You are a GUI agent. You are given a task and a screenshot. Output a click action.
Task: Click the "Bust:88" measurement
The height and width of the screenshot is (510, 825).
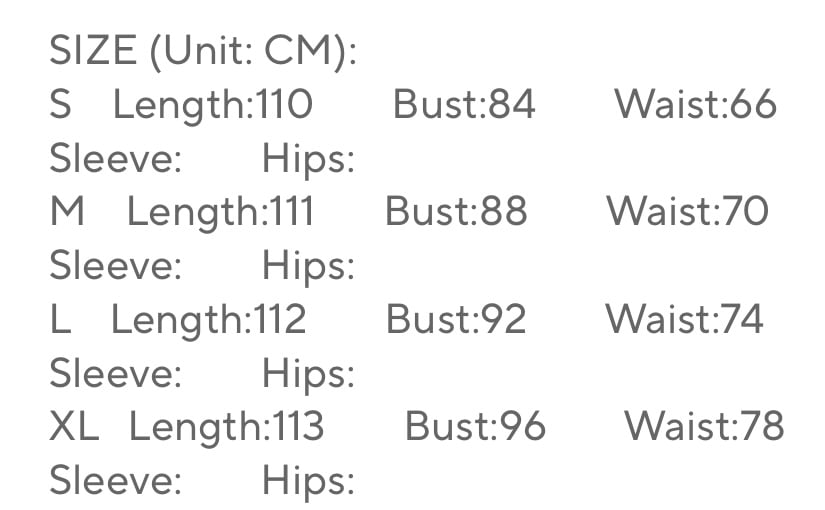[456, 212]
